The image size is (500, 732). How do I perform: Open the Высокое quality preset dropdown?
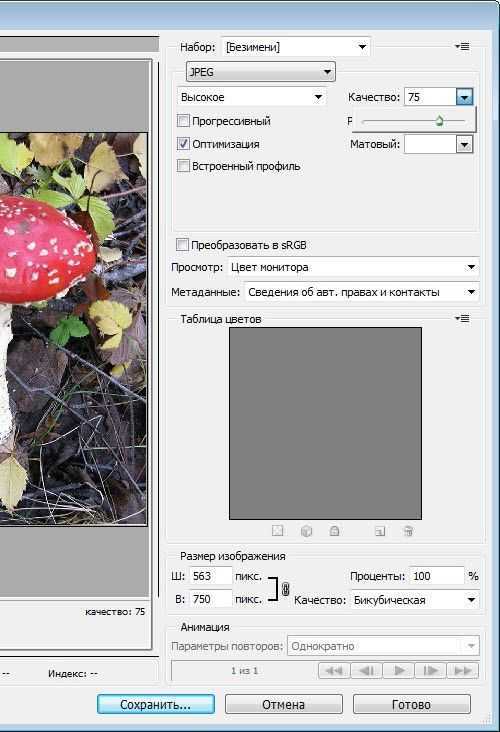pyautogui.click(x=252, y=97)
